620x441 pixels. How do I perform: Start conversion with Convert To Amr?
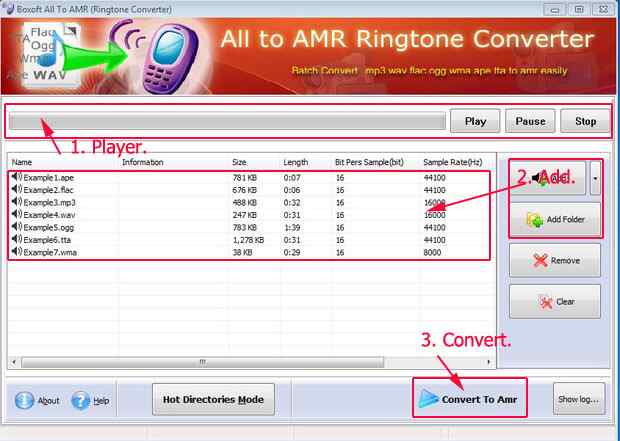[x=470, y=398]
